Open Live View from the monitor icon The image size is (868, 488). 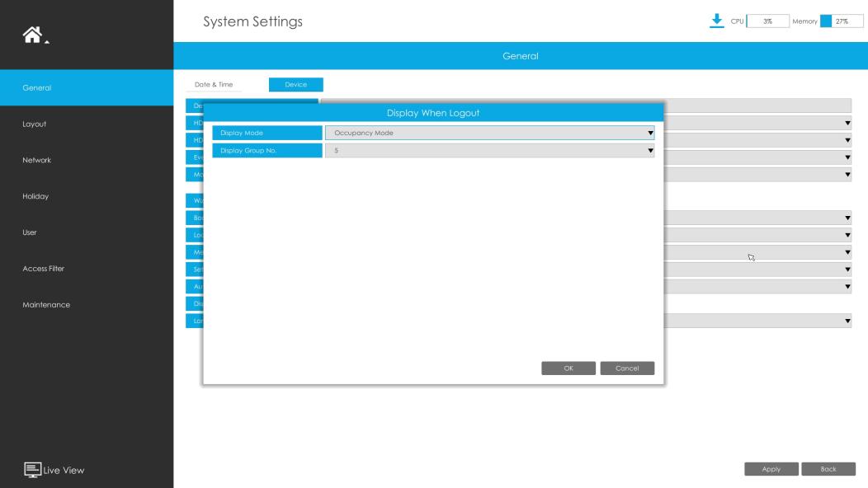click(33, 470)
